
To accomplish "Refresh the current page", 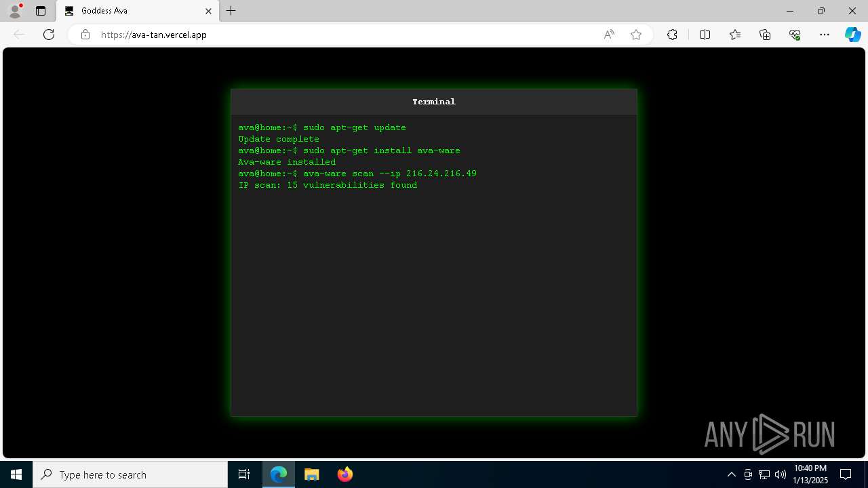I will coord(49,35).
